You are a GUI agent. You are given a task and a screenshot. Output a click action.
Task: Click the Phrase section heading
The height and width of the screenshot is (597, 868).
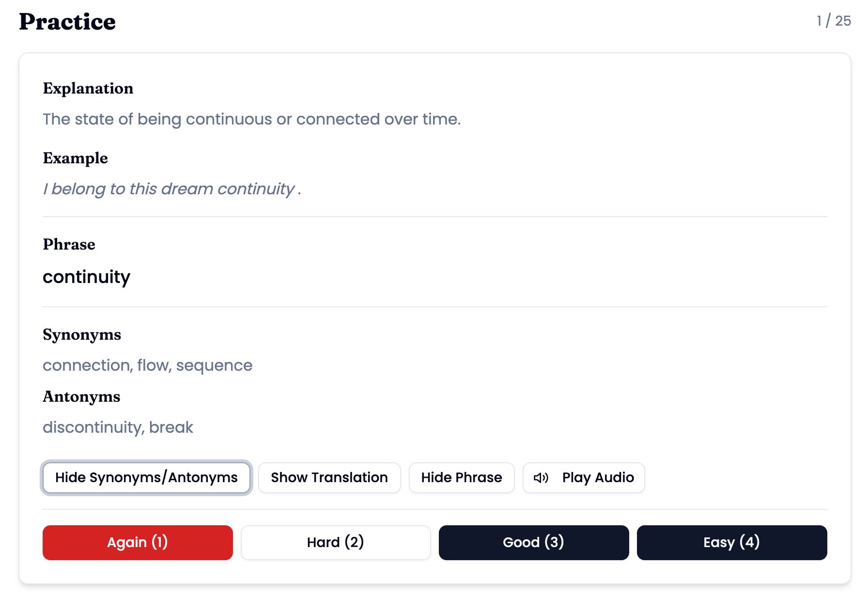tap(69, 244)
